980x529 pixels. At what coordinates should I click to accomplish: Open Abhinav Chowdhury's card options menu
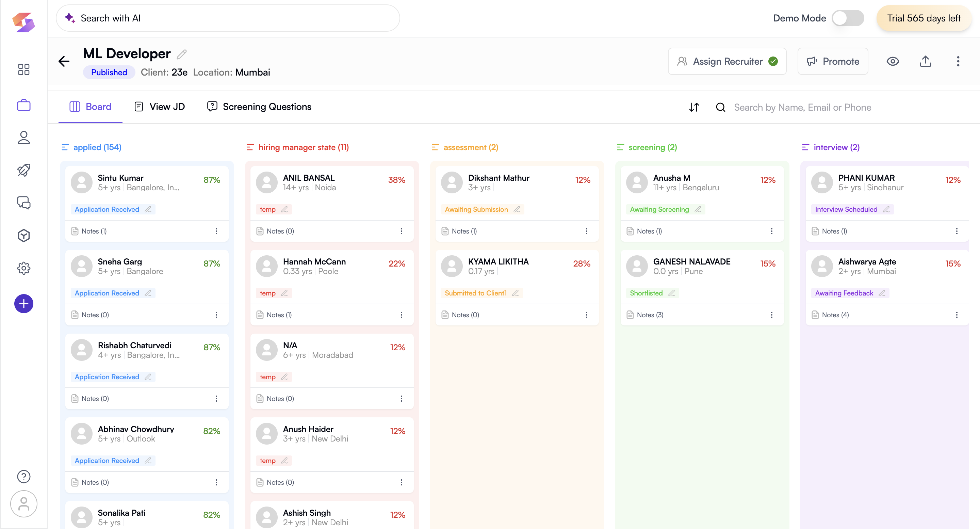tap(216, 482)
